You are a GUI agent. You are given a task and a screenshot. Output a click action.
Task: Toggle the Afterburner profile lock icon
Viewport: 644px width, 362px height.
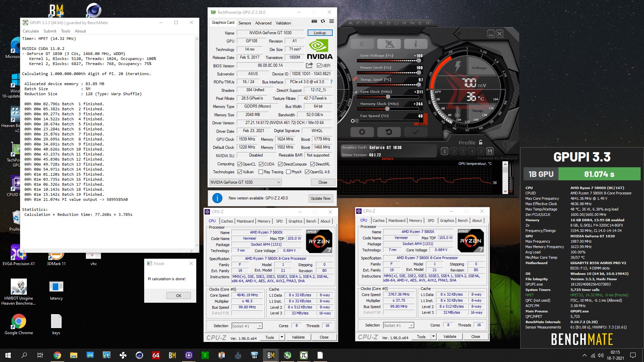(481, 142)
